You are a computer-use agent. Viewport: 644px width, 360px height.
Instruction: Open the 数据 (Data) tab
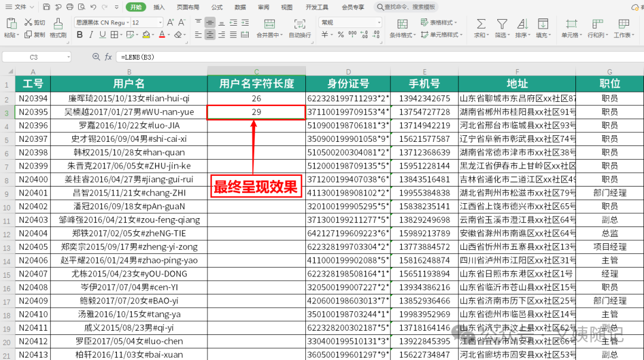tap(240, 7)
